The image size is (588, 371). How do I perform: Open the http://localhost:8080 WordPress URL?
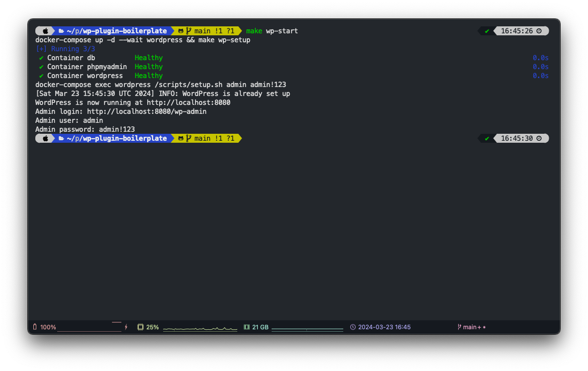coord(188,102)
